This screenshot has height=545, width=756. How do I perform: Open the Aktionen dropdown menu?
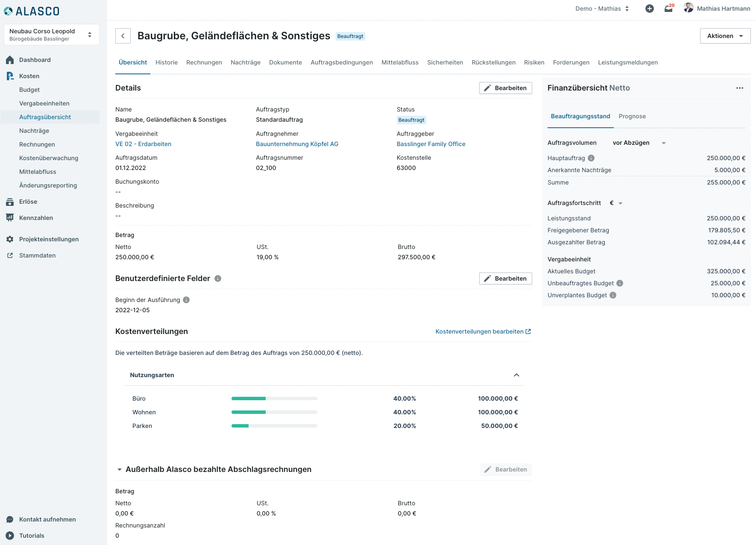[725, 36]
